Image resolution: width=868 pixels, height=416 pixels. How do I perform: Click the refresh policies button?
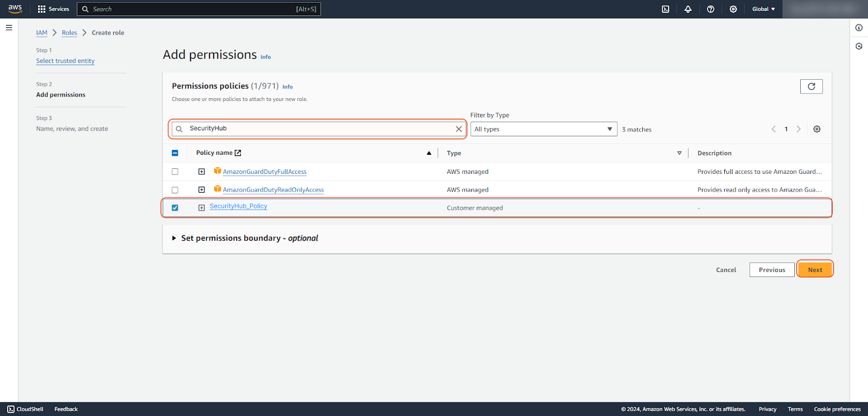coord(811,86)
